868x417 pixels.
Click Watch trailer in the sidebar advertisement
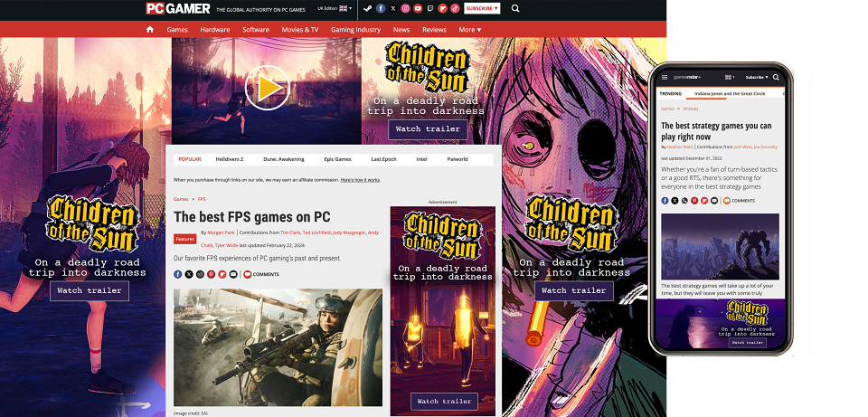pos(444,402)
